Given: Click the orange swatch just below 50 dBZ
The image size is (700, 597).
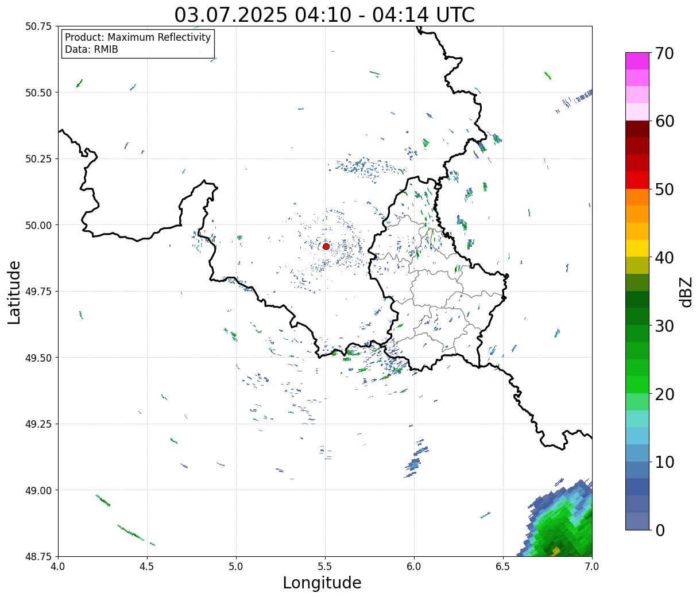Looking at the screenshot, I should tap(637, 197).
